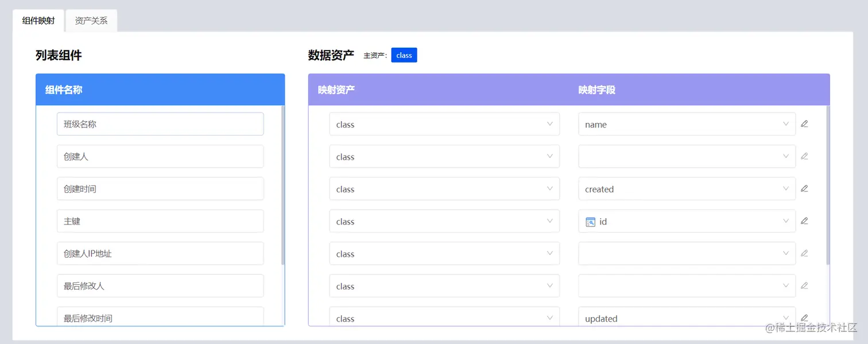Click the 创建人 component input
Image resolution: width=868 pixels, height=344 pixels.
pos(160,156)
